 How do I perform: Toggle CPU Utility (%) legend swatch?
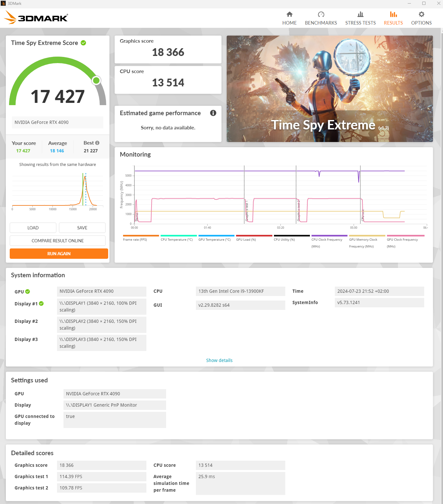[x=292, y=236]
